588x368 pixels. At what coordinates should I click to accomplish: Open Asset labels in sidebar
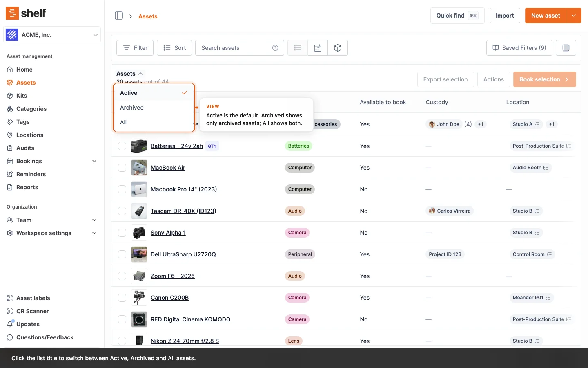point(33,298)
